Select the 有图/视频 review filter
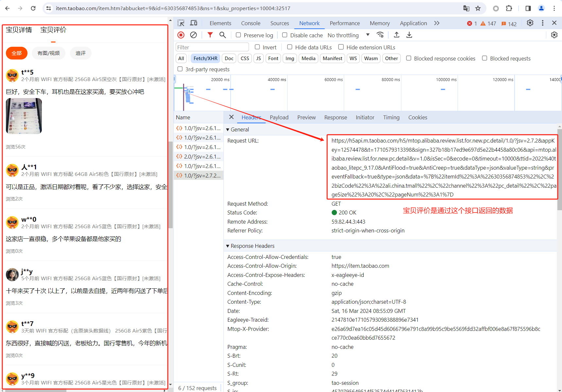Screen dimensions: 562x392 coord(48,53)
